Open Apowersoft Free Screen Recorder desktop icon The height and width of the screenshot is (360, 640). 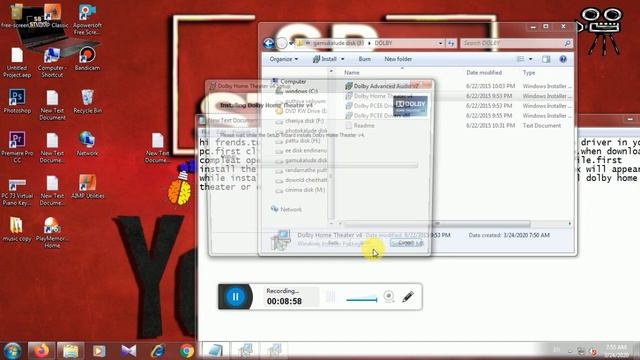[x=87, y=20]
